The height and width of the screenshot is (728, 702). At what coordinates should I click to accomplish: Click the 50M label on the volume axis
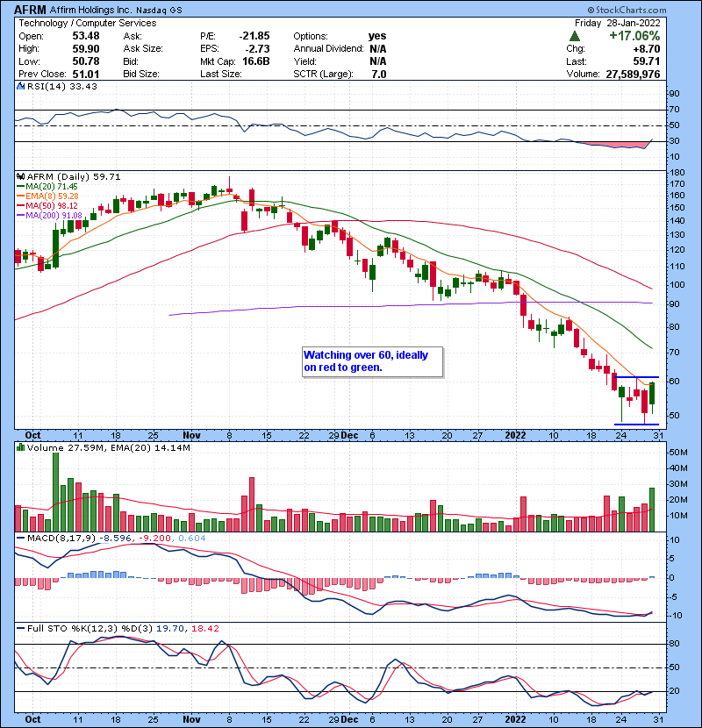coord(677,453)
